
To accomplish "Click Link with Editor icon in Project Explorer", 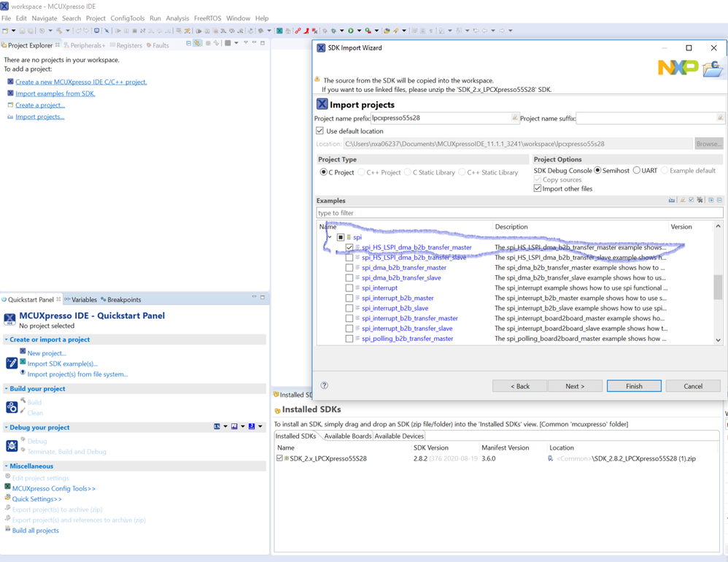I will coord(198,43).
